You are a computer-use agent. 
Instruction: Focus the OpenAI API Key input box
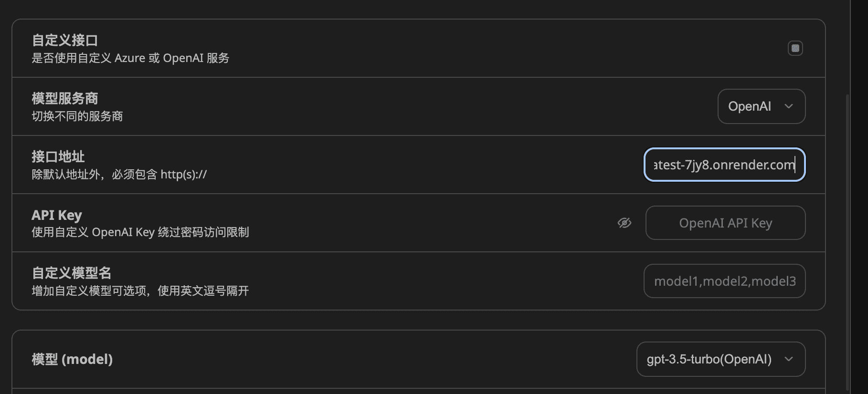pyautogui.click(x=725, y=223)
